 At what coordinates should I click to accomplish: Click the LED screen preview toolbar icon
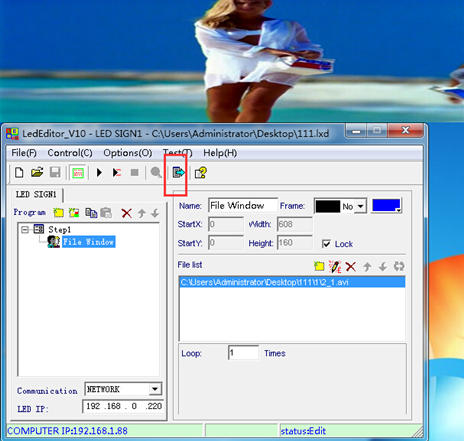pos(78,173)
